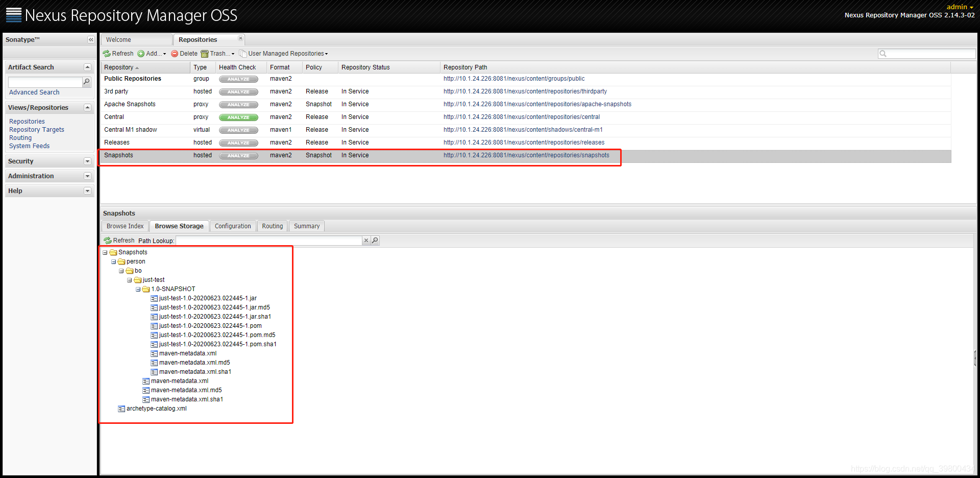Open the central-m1 shadow URL
The width and height of the screenshot is (980, 478).
click(523, 130)
